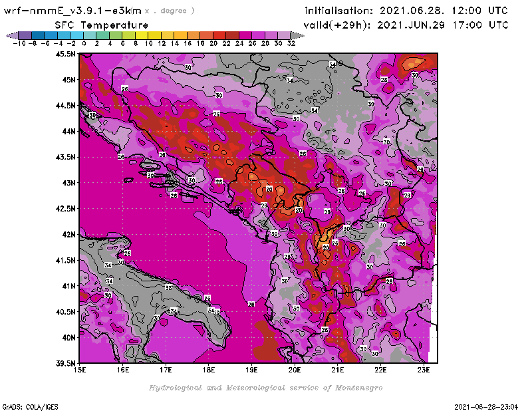The image size is (532, 411).
Task: Click the legend swatch between 2 and 4
Action: tap(103, 35)
